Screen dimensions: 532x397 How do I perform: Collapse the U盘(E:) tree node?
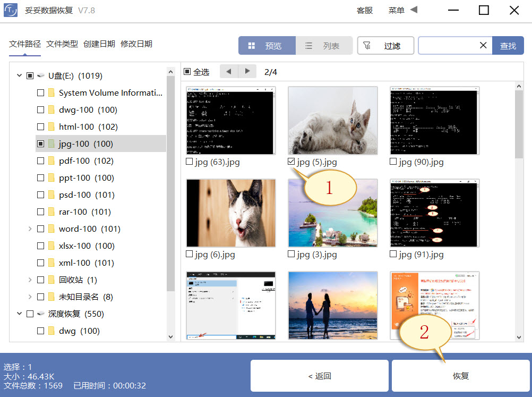19,75
